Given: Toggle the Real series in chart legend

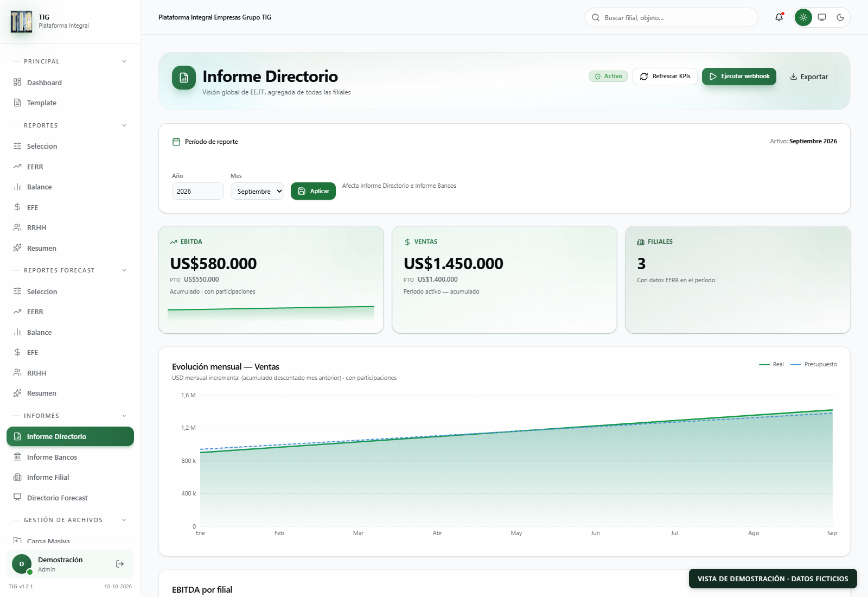Looking at the screenshot, I should [771, 364].
